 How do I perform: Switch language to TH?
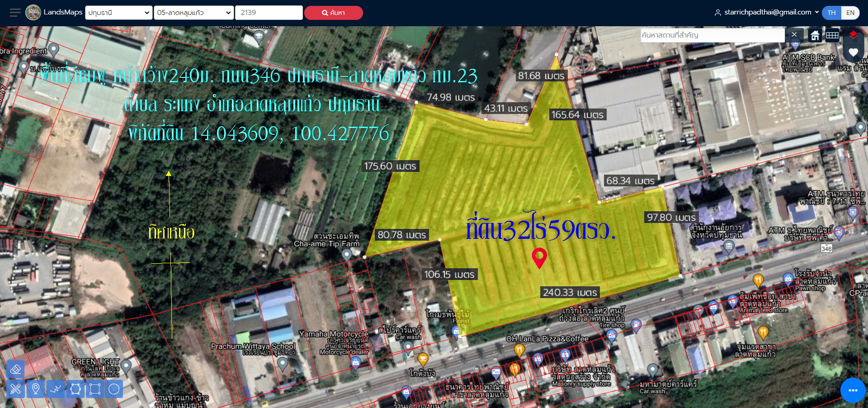[x=831, y=13]
